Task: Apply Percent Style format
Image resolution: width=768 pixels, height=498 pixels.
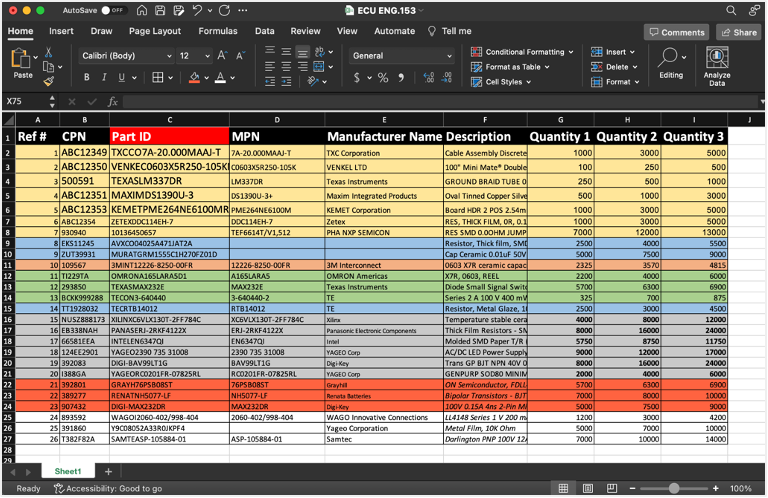Action: tap(383, 77)
